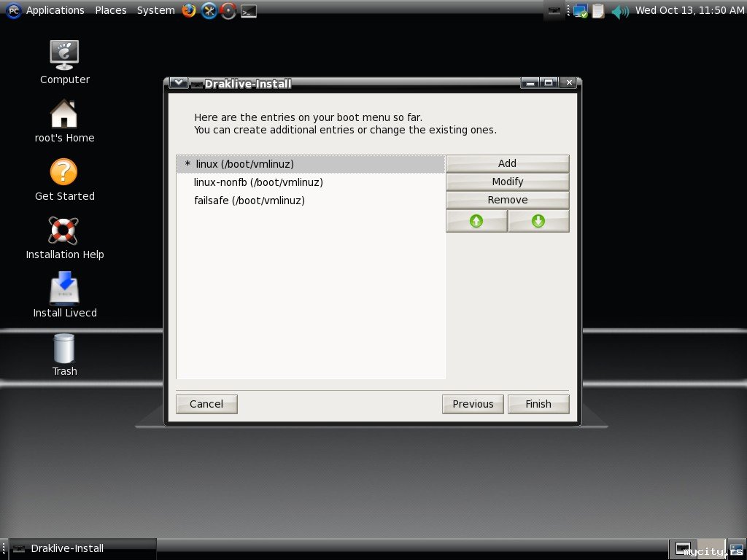Open the System menu
The width and height of the screenshot is (747, 560).
point(156,10)
